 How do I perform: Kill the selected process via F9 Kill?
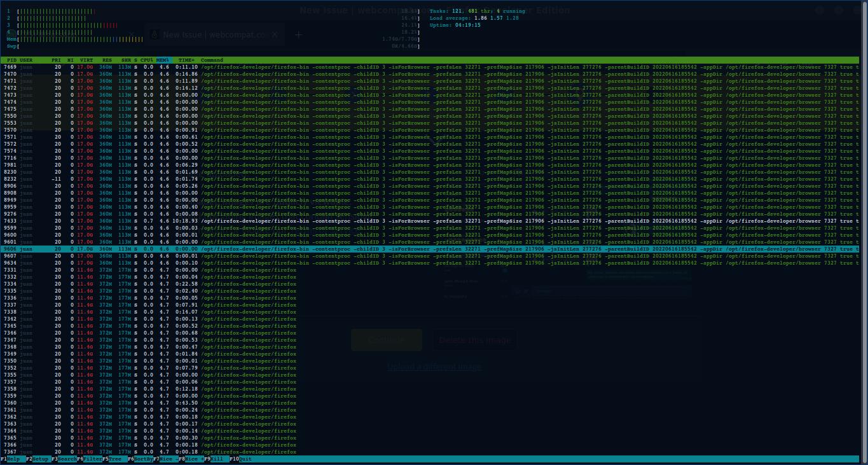click(x=218, y=458)
